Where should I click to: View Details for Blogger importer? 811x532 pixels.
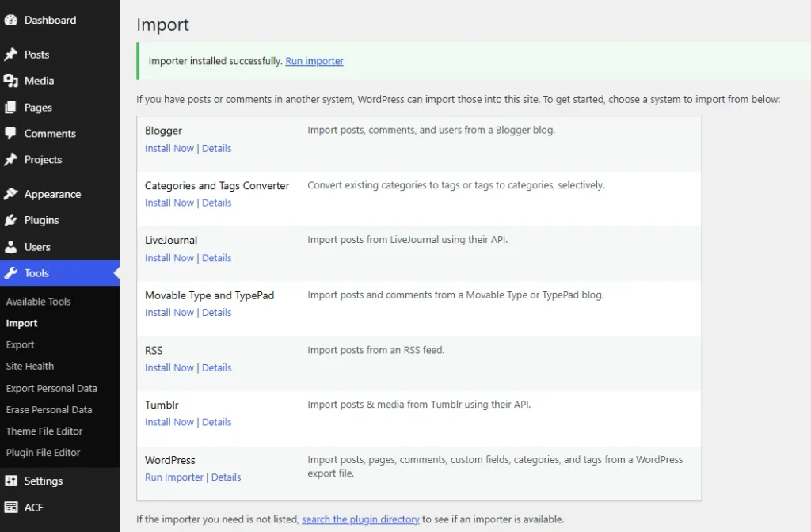pyautogui.click(x=217, y=148)
